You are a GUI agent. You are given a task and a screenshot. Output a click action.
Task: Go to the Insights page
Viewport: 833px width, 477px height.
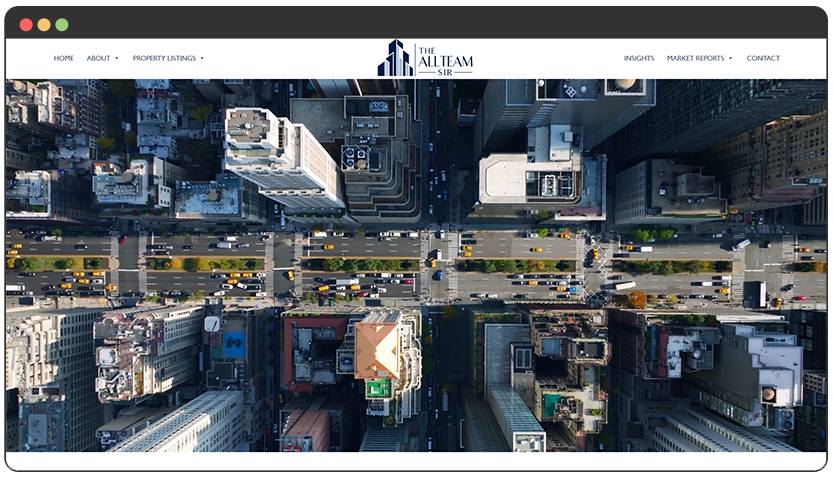pos(639,58)
